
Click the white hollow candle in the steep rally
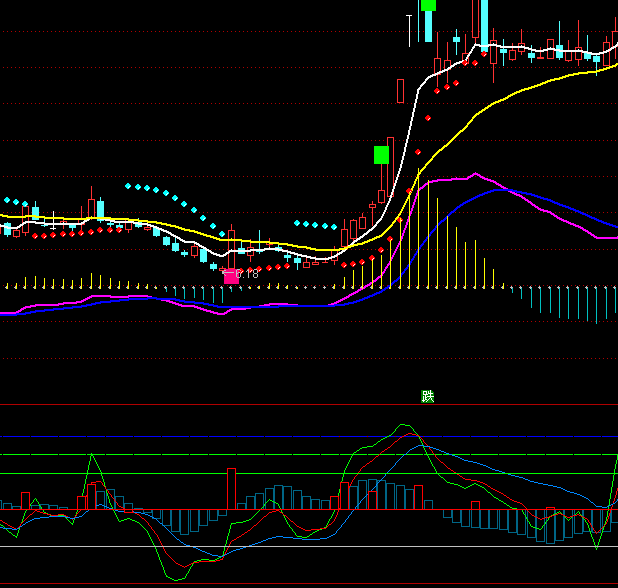tap(400, 91)
